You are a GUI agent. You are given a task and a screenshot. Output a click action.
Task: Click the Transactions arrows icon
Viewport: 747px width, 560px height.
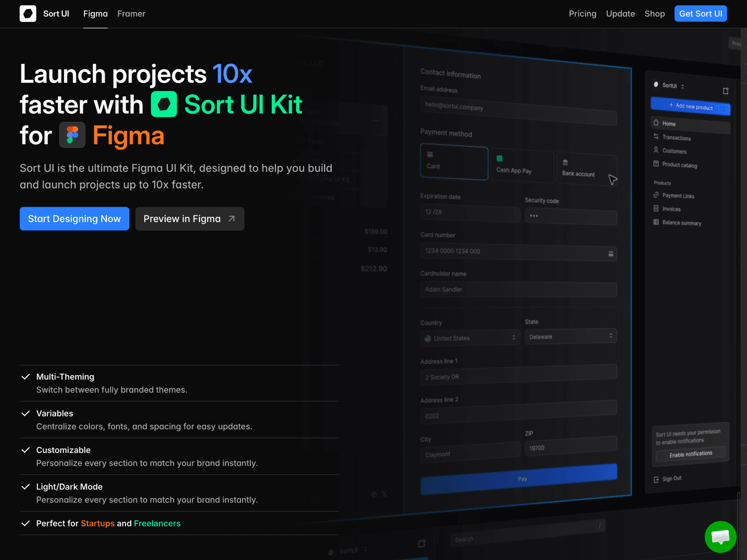tap(656, 136)
